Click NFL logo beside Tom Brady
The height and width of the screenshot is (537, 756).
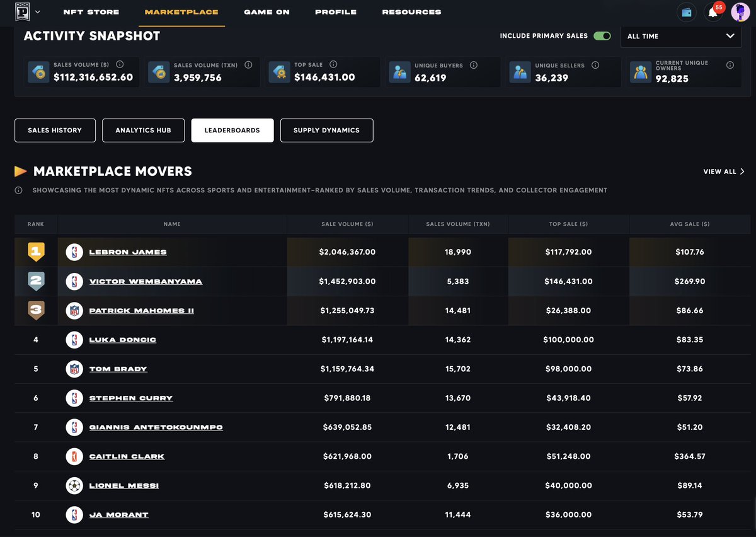(x=75, y=369)
